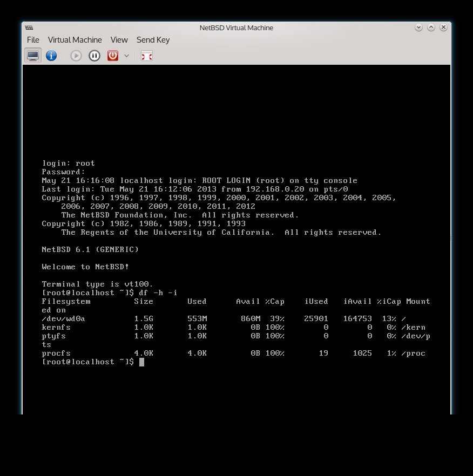Image resolution: width=473 pixels, height=476 pixels.
Task: Show the graphical console view
Action: [x=33, y=56]
